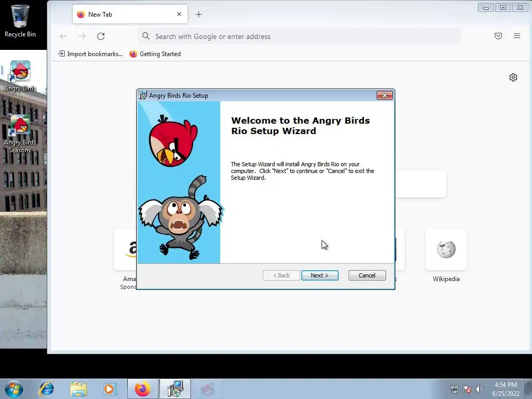Select the installer setup taskbar button
This screenshot has height=399, width=532.
175,389
